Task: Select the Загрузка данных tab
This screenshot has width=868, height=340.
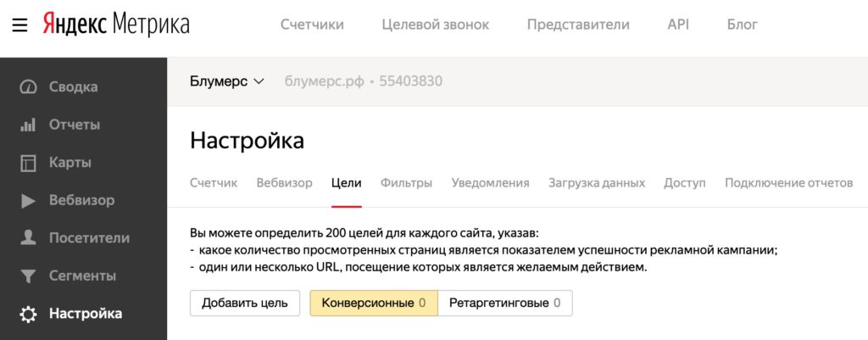Action: [597, 182]
